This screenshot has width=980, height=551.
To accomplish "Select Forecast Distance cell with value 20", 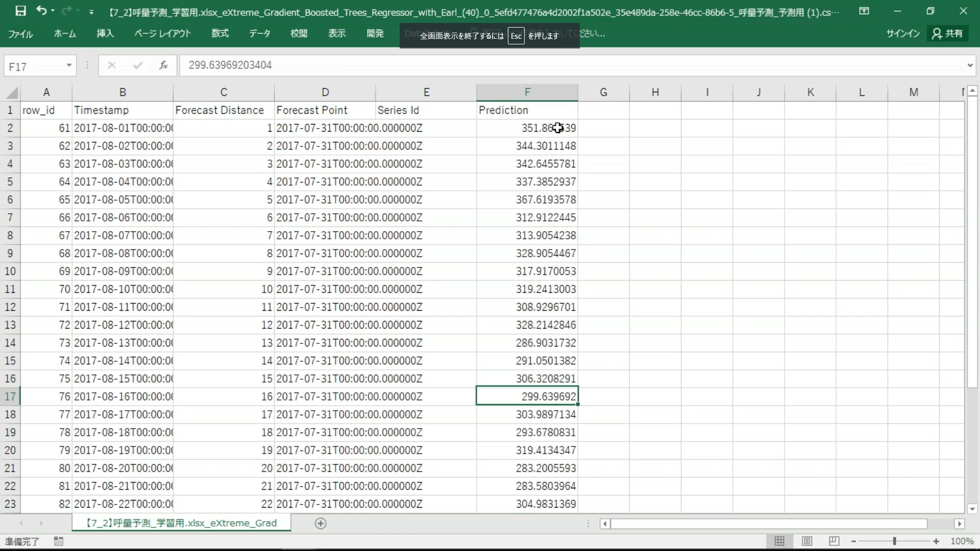I will point(224,468).
